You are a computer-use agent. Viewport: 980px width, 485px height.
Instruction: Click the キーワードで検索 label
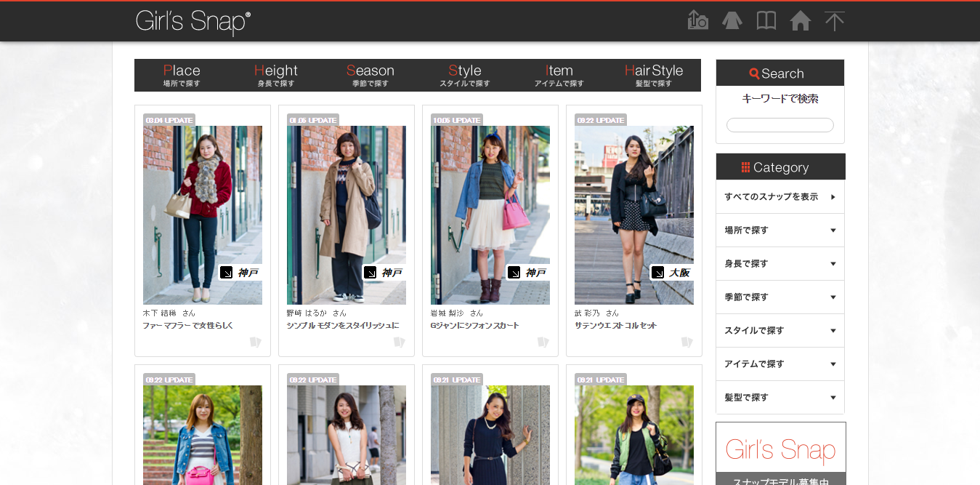click(x=780, y=99)
